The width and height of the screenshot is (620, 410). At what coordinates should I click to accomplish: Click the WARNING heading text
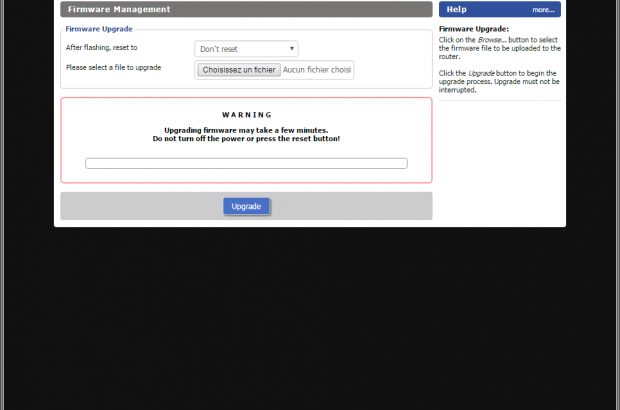pos(246,115)
